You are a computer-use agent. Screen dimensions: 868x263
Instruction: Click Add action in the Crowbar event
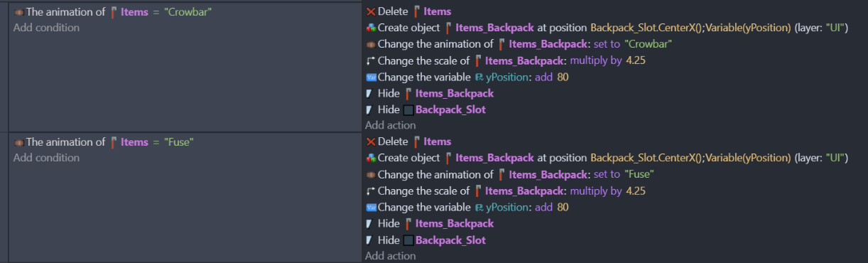[391, 125]
